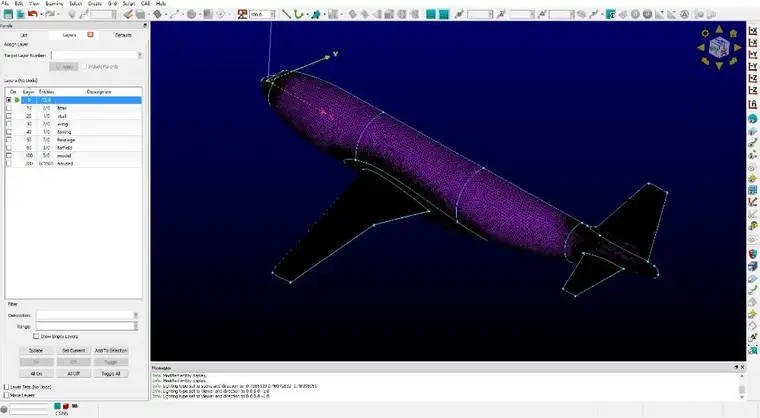Click the +Y view button on the right sidebar
The image size is (760, 418).
point(753,54)
